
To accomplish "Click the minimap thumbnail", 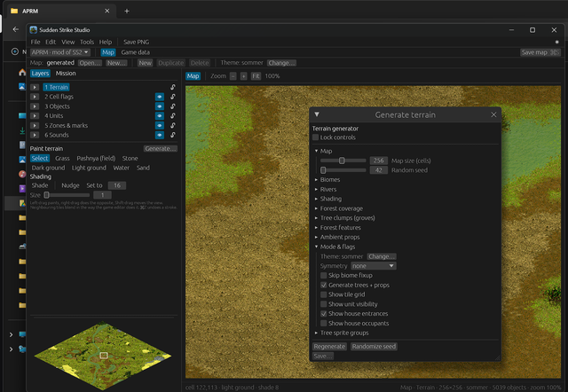I will pos(103,356).
